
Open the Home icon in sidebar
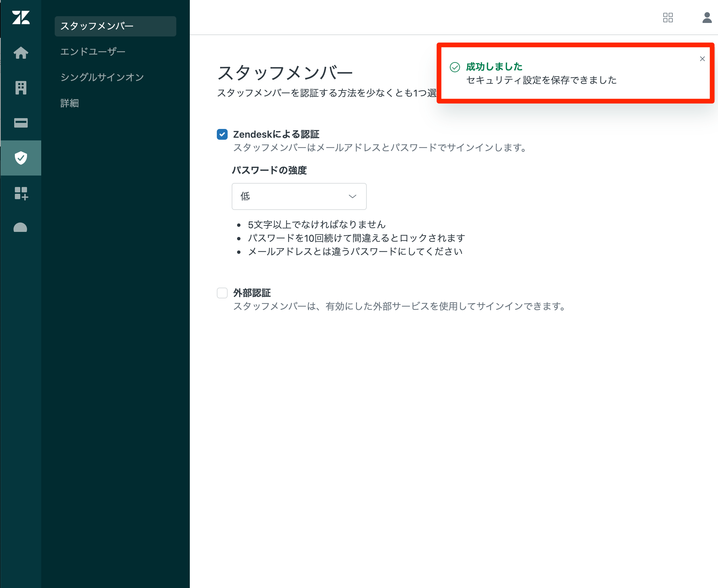tap(21, 53)
